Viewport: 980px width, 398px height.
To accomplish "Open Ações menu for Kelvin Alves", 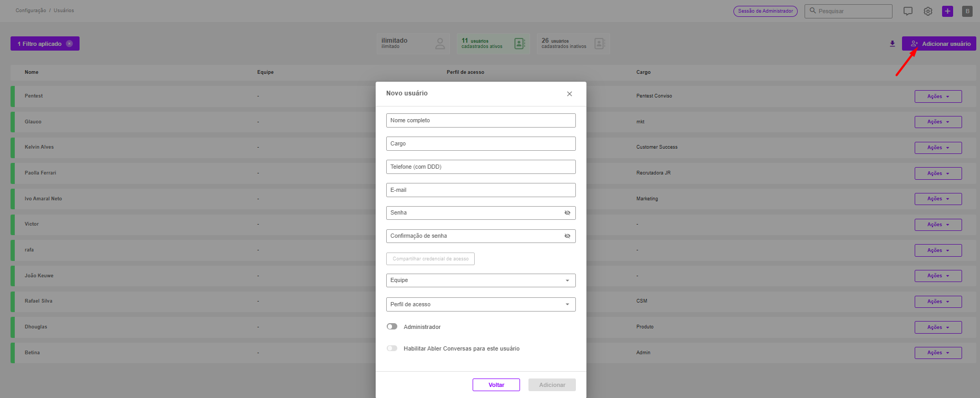I will tap(938, 148).
